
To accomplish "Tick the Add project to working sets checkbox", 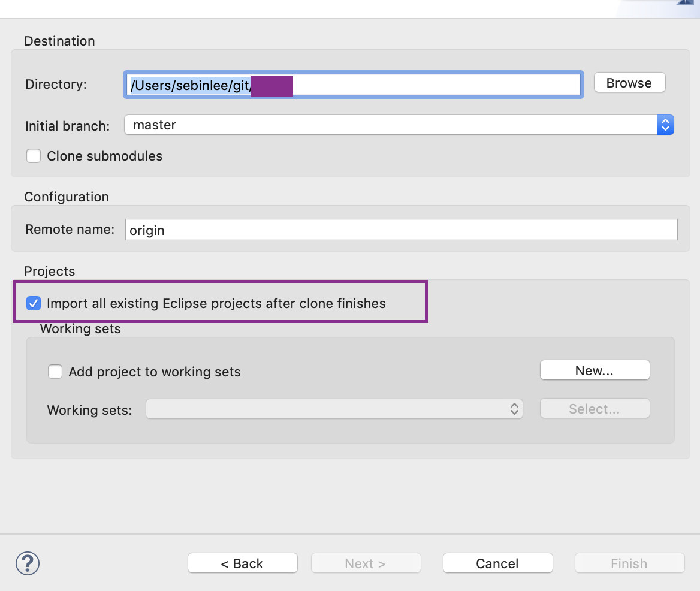I will [x=55, y=372].
